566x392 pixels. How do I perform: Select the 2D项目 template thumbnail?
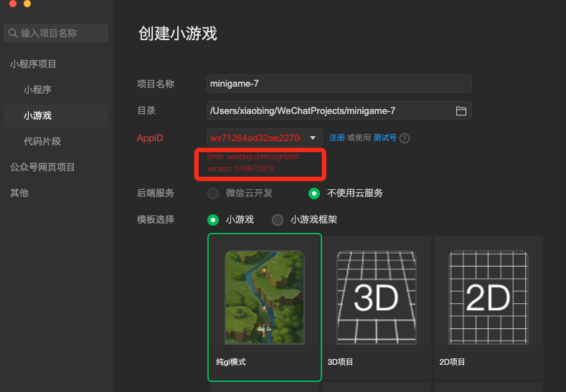point(489,297)
